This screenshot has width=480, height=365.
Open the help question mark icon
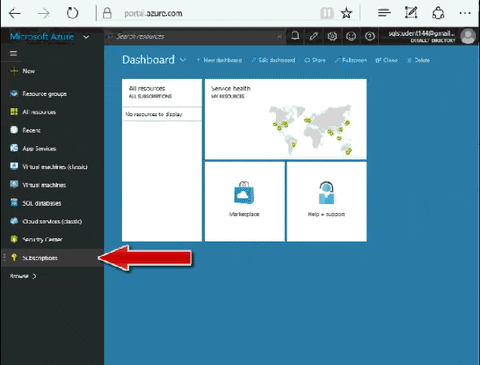369,36
